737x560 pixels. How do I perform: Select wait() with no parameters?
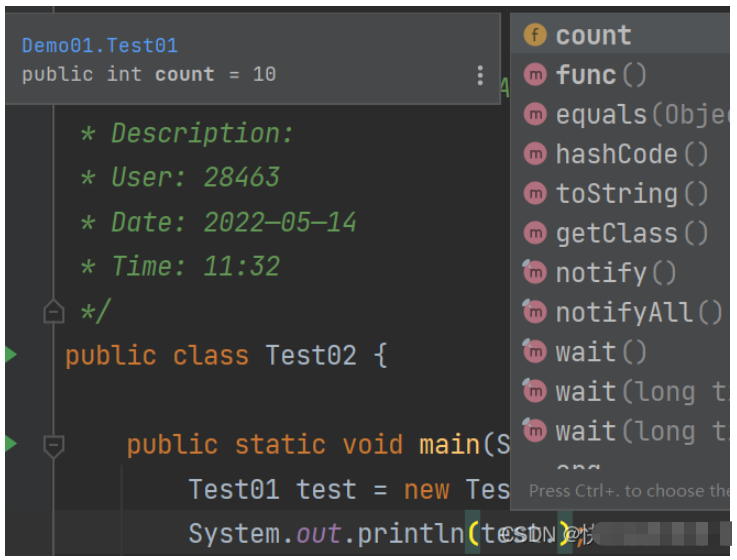620,351
